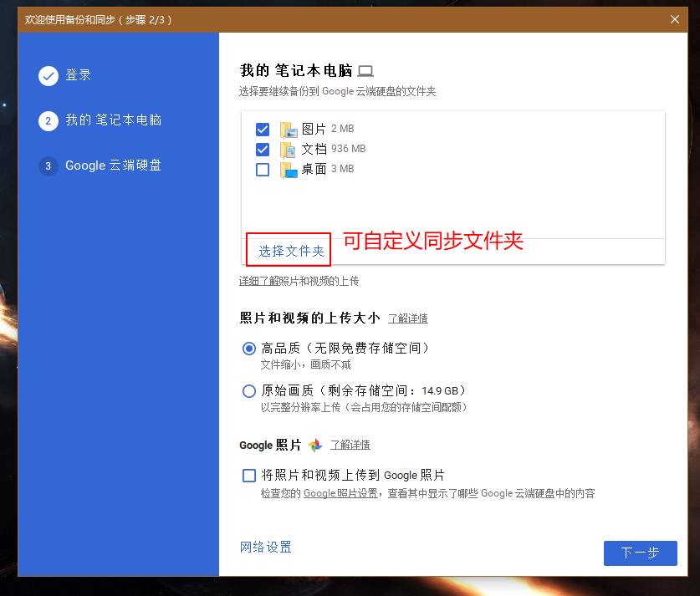Viewport: 700px width, 596px height.
Task: Click the completed checkmark icon for 登录
Action: [x=49, y=76]
